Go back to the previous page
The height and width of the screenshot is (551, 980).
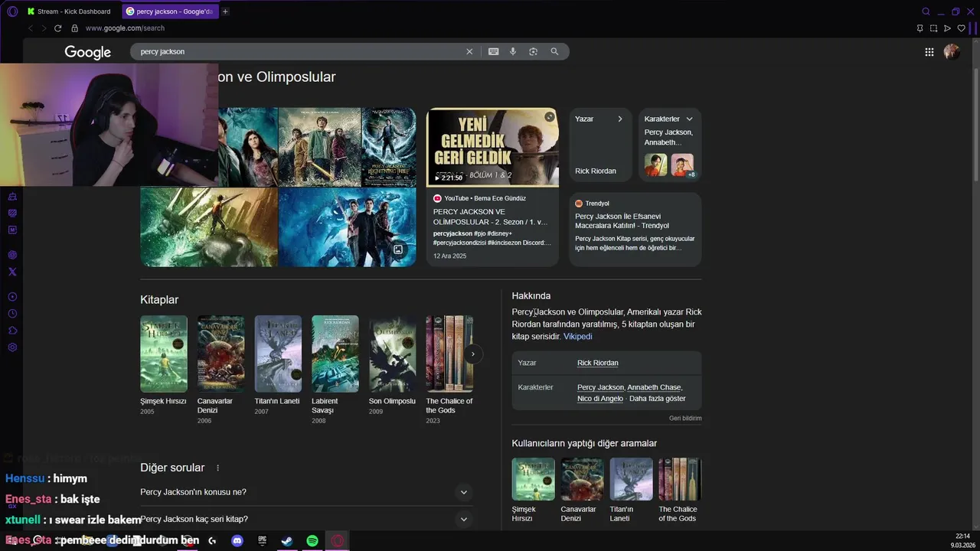point(30,28)
